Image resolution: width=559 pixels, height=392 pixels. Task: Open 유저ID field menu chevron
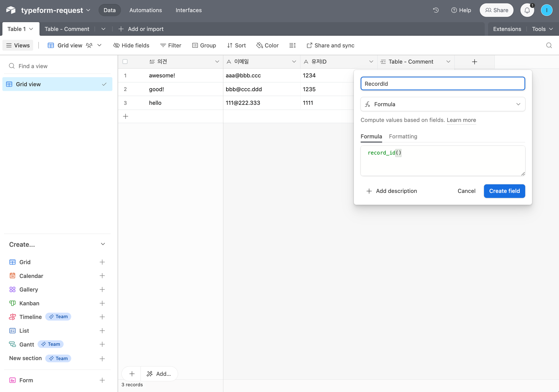click(371, 62)
